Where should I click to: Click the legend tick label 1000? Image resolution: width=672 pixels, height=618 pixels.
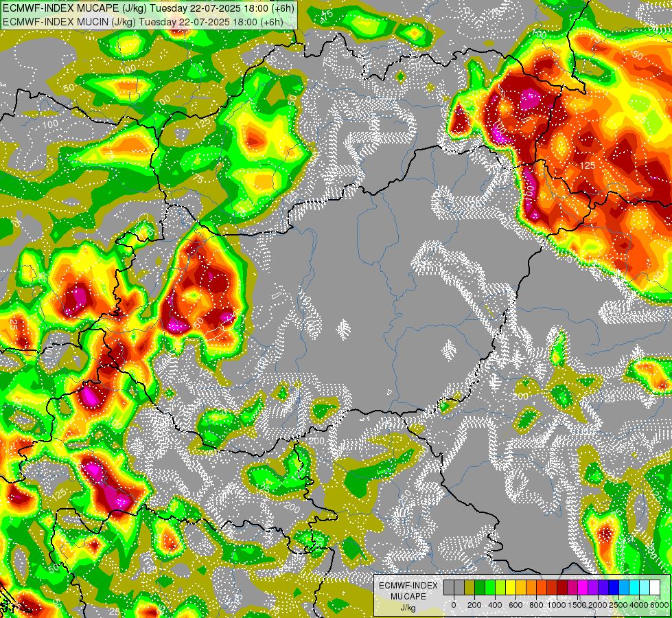[x=557, y=605]
